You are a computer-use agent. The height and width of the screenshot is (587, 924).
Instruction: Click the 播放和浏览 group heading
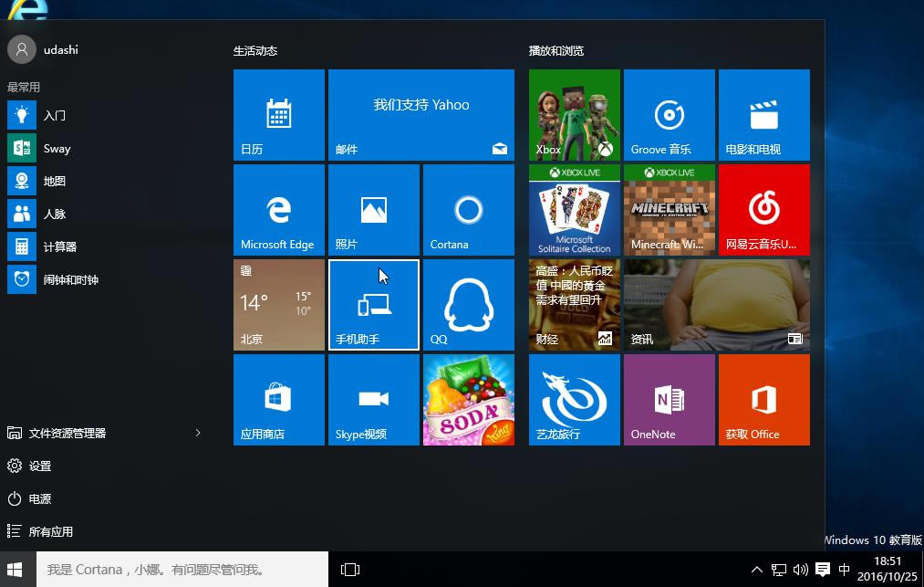(x=556, y=51)
